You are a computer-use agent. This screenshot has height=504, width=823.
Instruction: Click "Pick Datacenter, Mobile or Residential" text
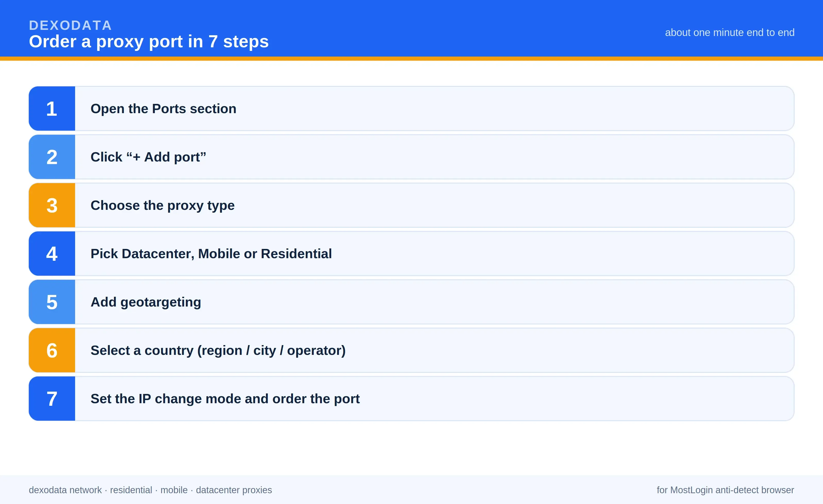click(211, 254)
